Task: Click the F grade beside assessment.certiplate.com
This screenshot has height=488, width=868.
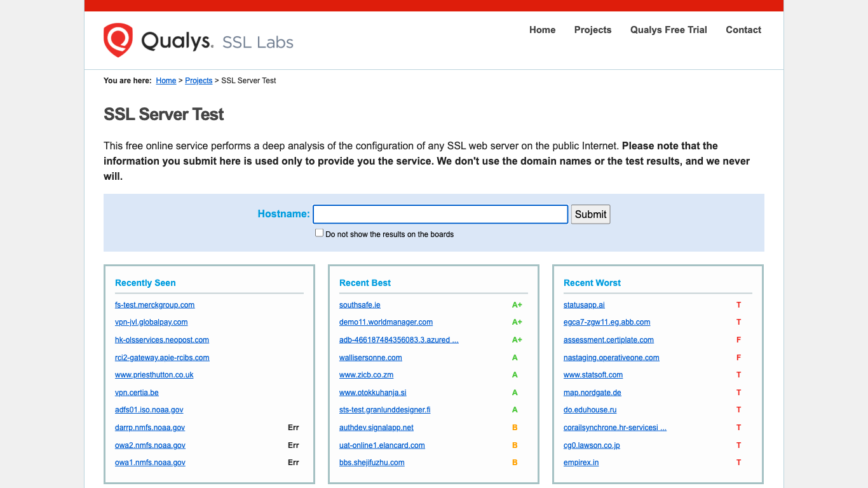Action: (x=738, y=340)
